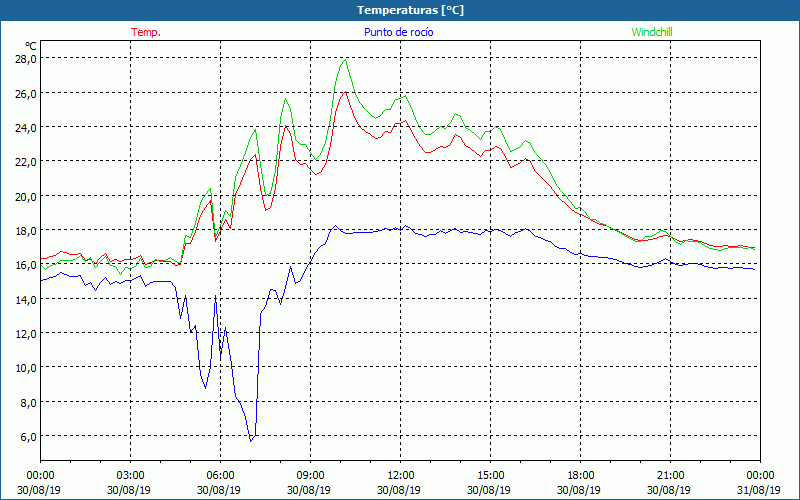Click the 18,0 y-axis value
The image size is (800, 500).
point(26,231)
